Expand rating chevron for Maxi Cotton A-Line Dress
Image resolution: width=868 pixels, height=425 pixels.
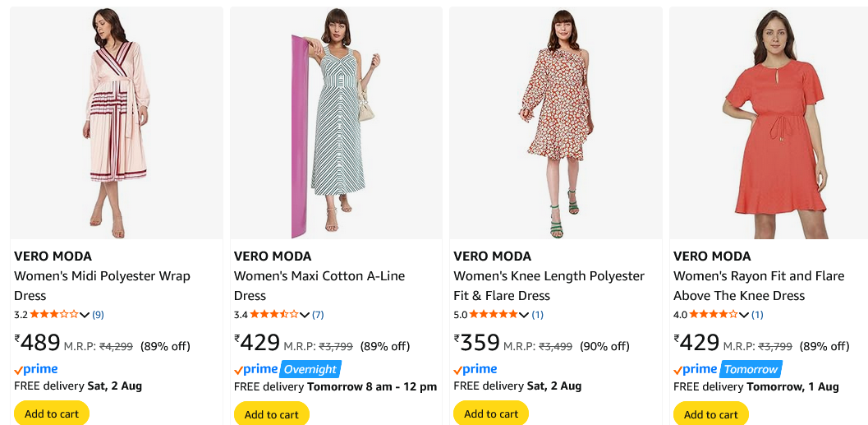coord(305,315)
